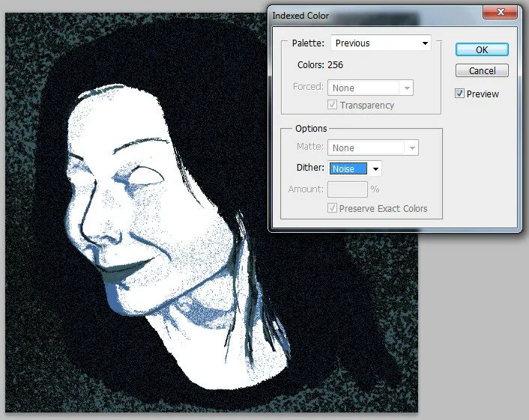The width and height of the screenshot is (529, 420).
Task: Confirm with the OK button
Action: (482, 50)
